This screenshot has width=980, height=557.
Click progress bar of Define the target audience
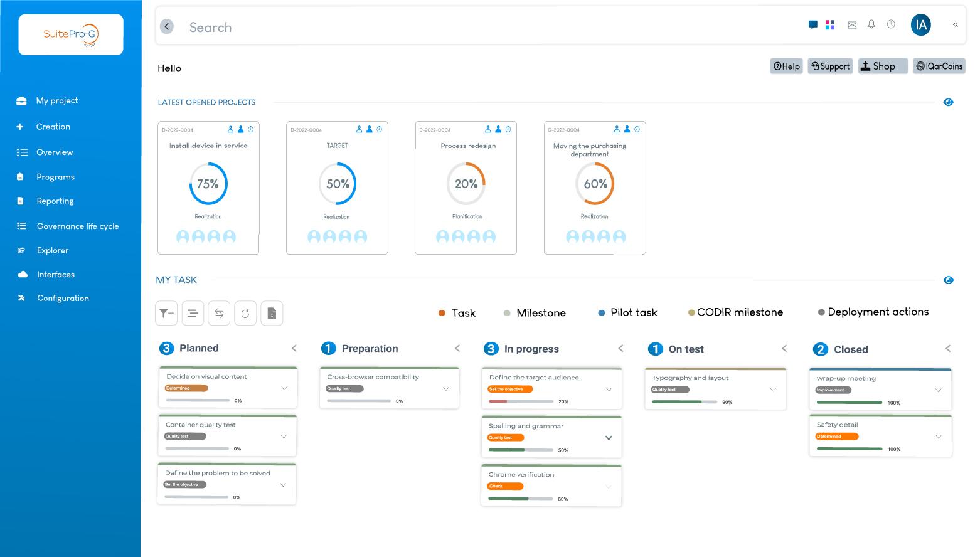[x=521, y=401]
